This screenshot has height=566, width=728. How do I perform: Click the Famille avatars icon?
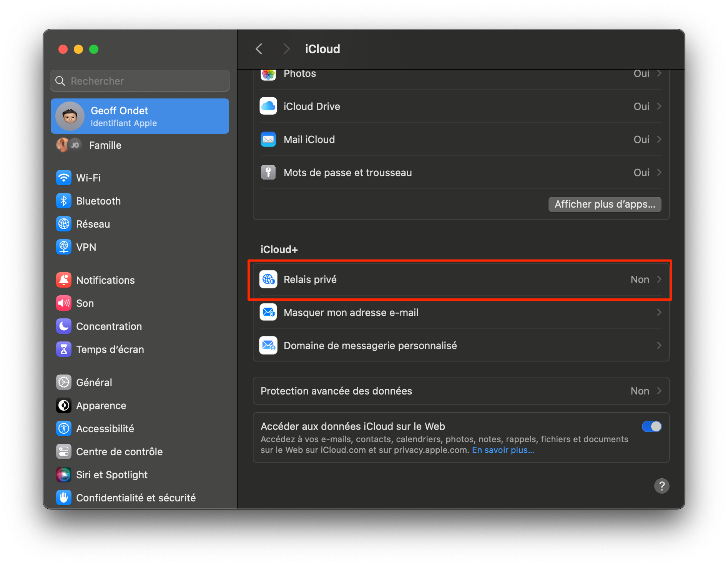pos(69,145)
